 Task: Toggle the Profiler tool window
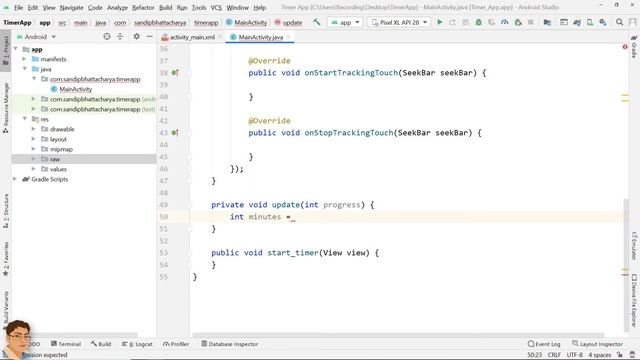(176, 344)
